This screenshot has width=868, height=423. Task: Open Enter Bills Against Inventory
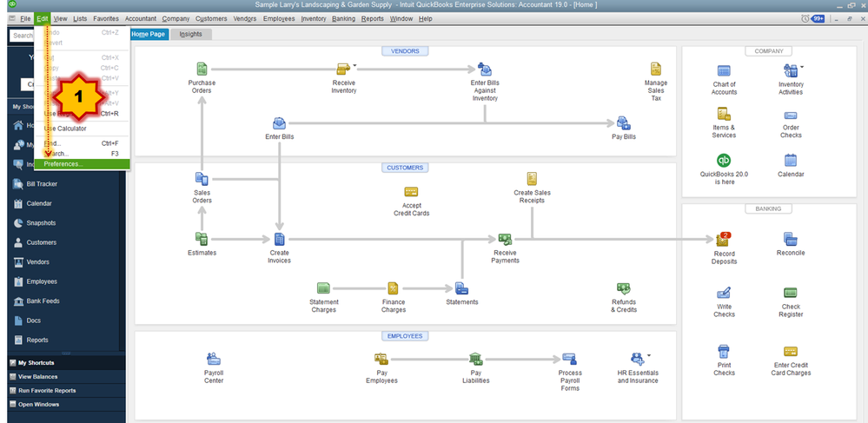484,69
